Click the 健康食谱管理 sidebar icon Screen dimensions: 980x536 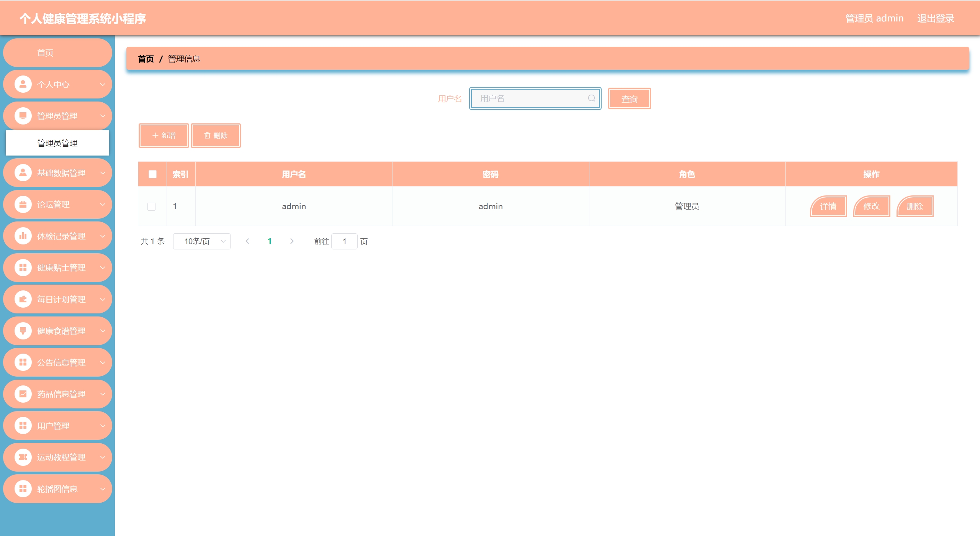[x=23, y=331]
